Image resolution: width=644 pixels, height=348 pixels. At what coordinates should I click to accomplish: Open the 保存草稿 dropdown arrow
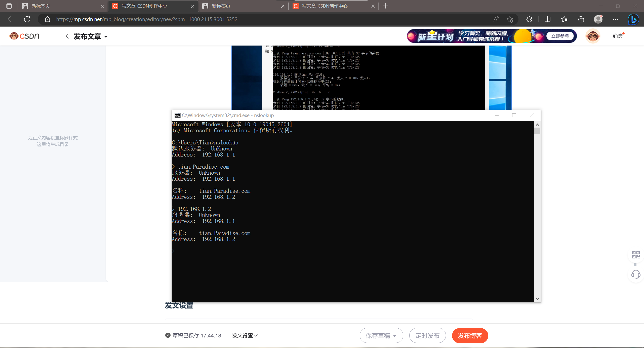[x=395, y=335]
